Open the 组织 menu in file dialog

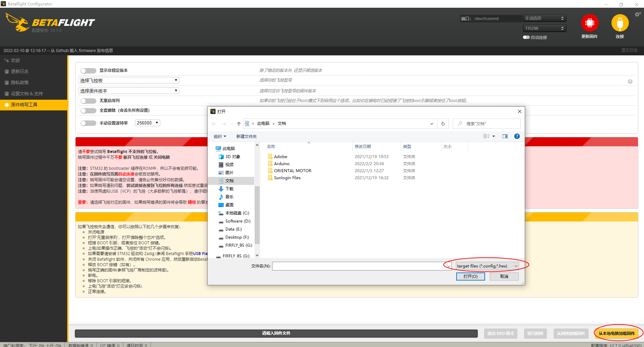coord(220,137)
